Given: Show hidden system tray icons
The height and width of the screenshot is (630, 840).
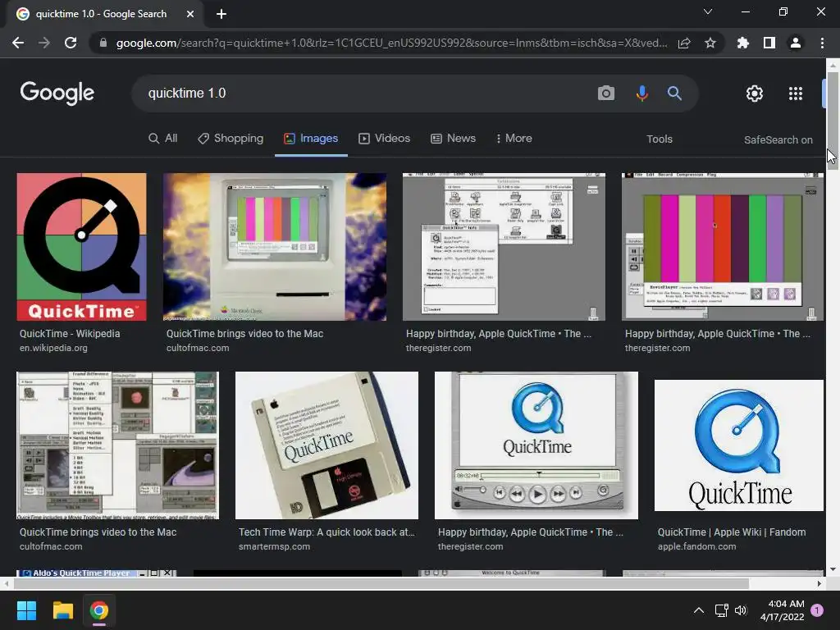Looking at the screenshot, I should click(x=699, y=610).
